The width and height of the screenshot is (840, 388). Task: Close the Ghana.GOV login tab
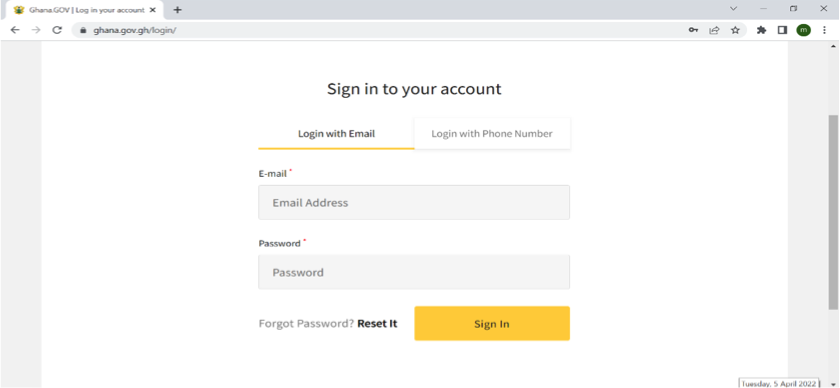pos(153,10)
